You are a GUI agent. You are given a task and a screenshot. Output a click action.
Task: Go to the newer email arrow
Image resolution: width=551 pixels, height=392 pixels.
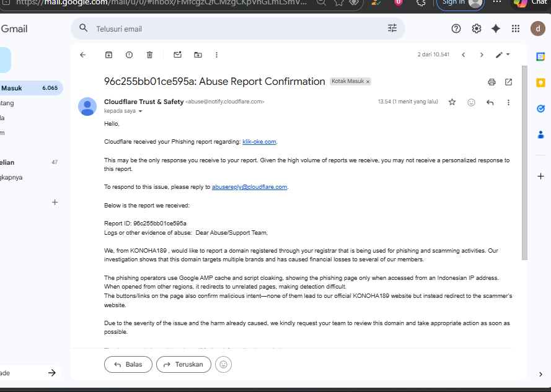coord(464,54)
